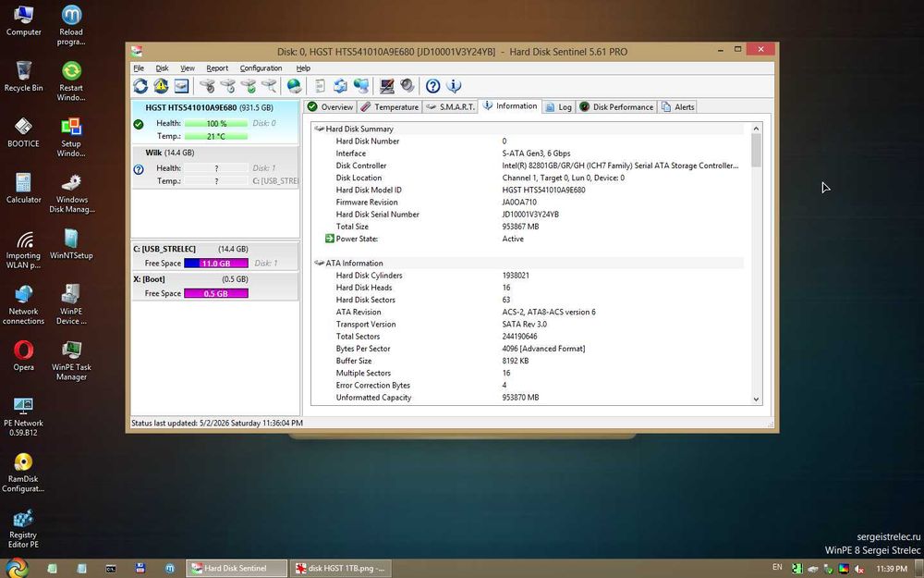Click the Firmware Revision value JA0OA710
This screenshot has width=924, height=578.
(519, 202)
